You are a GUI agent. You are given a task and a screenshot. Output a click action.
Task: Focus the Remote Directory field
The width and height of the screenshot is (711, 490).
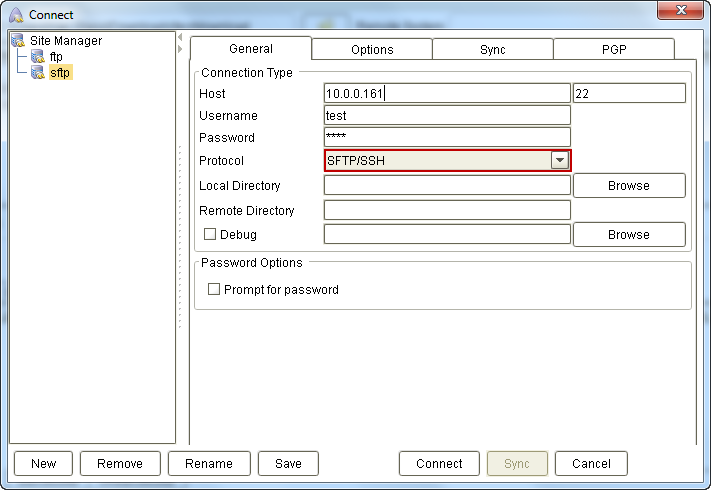447,211
